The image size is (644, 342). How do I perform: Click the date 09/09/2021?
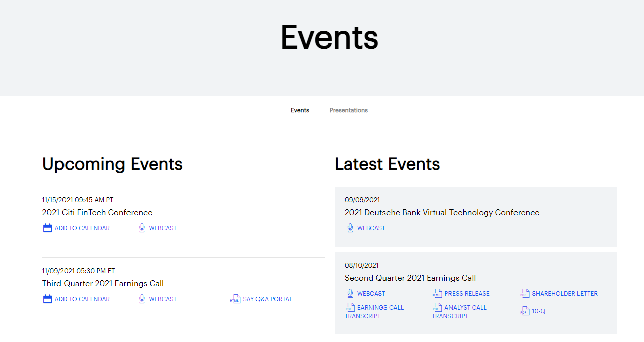tap(362, 200)
